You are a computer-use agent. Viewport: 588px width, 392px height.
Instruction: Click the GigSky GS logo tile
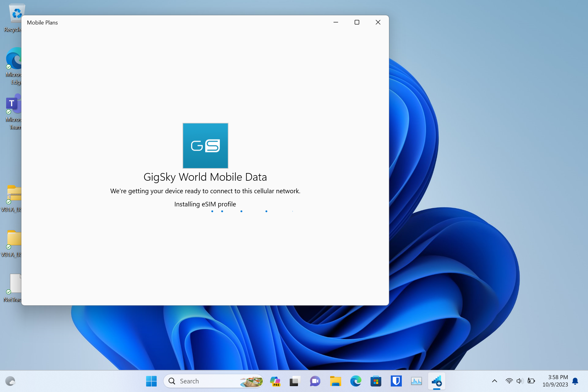205,146
